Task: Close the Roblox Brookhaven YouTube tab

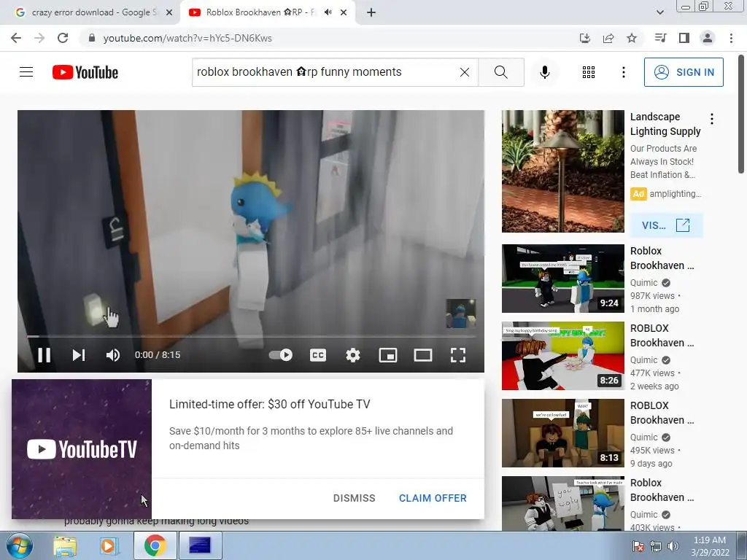Action: point(344,12)
